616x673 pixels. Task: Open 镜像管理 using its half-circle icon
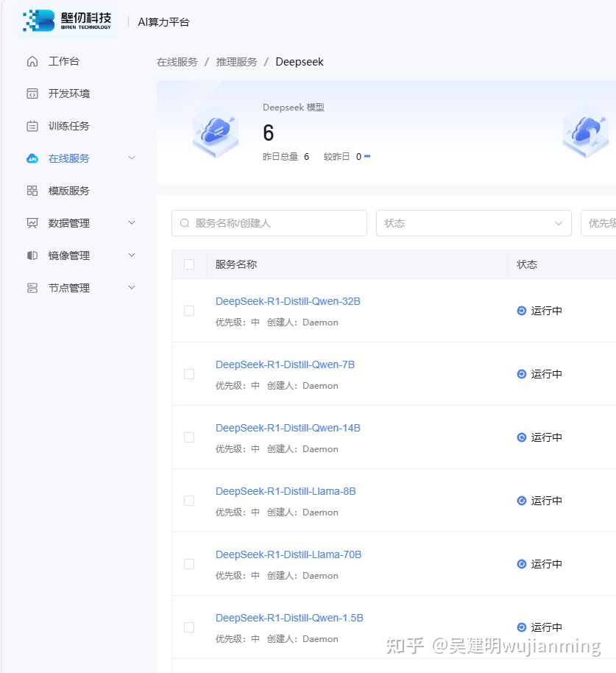click(31, 255)
